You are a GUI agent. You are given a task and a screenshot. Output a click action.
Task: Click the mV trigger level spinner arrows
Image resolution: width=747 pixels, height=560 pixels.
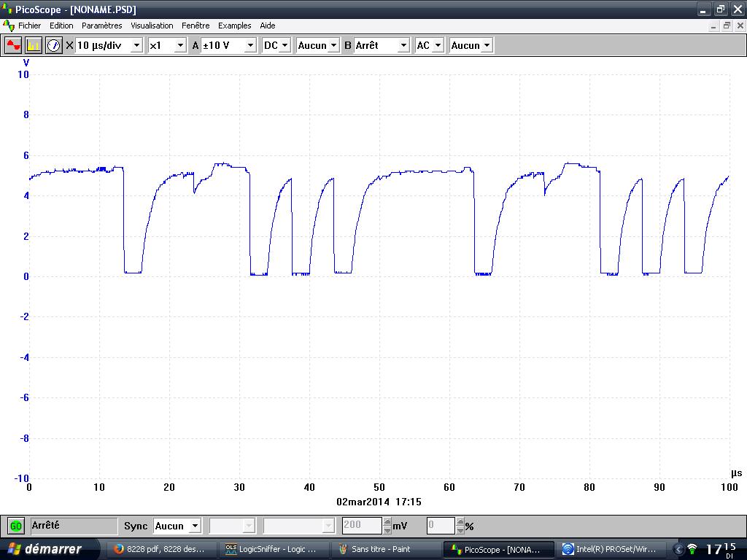(x=387, y=526)
